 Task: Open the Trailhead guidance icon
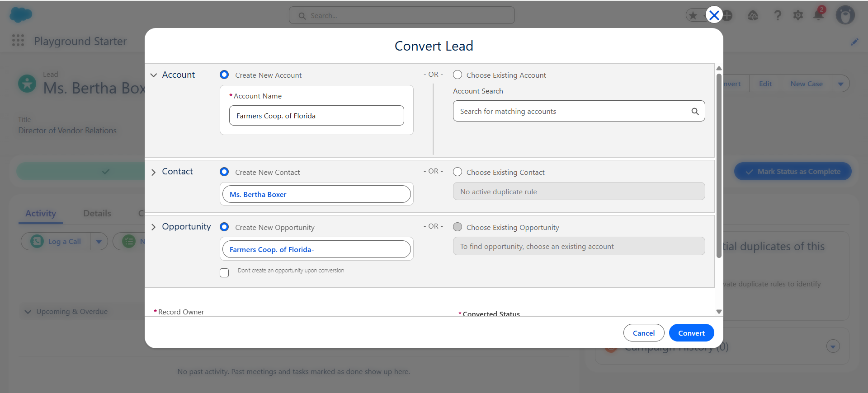pyautogui.click(x=753, y=15)
